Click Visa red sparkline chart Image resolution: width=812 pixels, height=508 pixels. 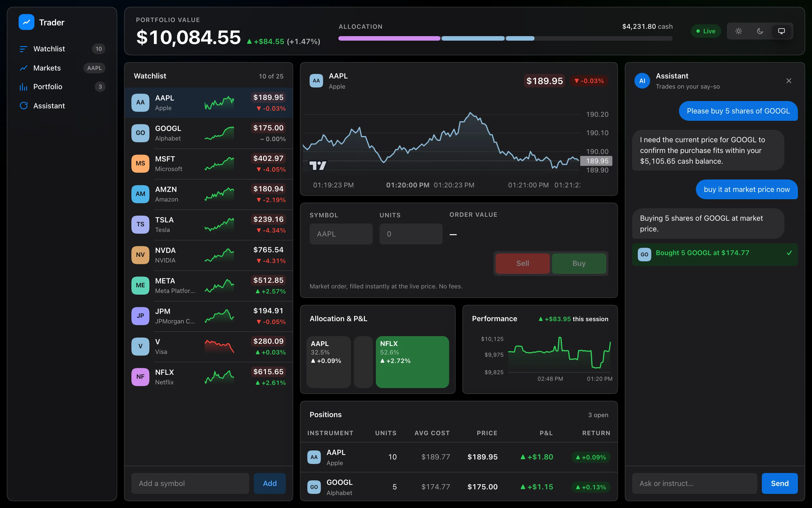(219, 347)
